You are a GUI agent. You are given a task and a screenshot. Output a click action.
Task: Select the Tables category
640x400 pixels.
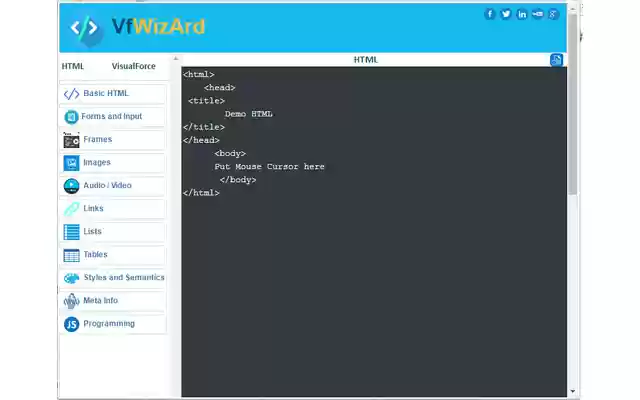pyautogui.click(x=113, y=254)
